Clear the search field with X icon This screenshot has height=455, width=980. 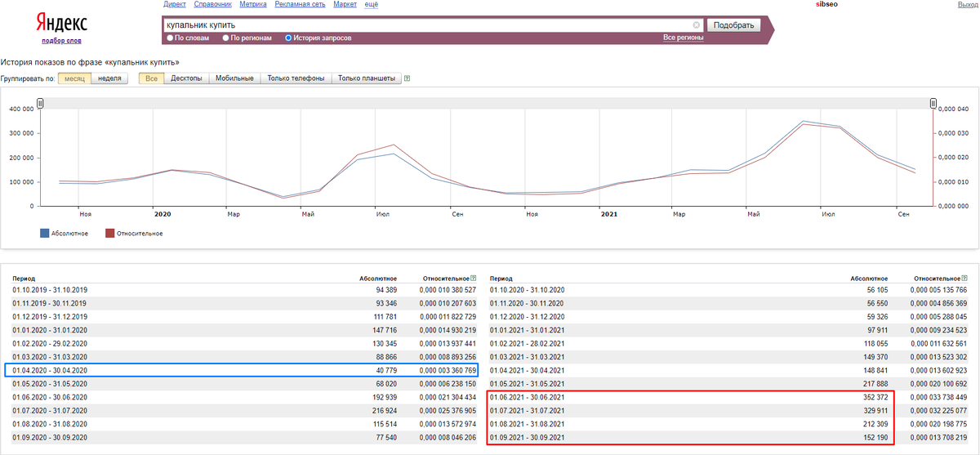tap(696, 25)
